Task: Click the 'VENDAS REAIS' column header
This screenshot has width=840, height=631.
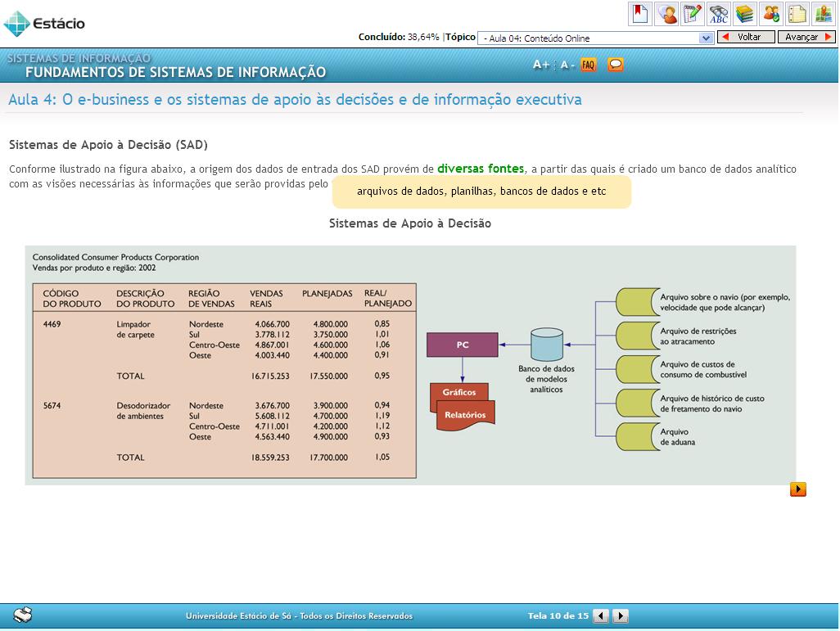Action: pos(266,299)
